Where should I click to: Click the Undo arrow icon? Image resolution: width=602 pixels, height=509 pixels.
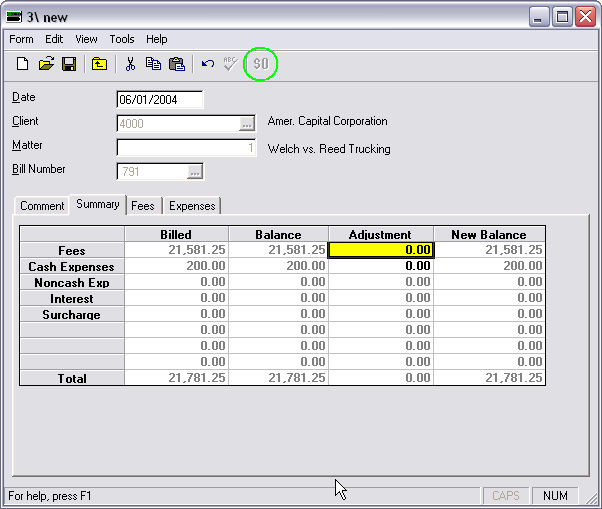pyautogui.click(x=208, y=64)
